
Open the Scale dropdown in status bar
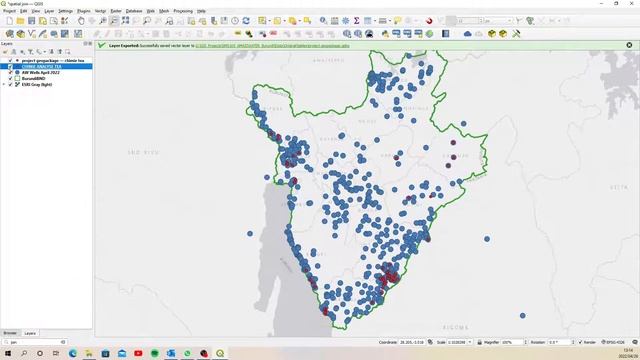[470, 342]
